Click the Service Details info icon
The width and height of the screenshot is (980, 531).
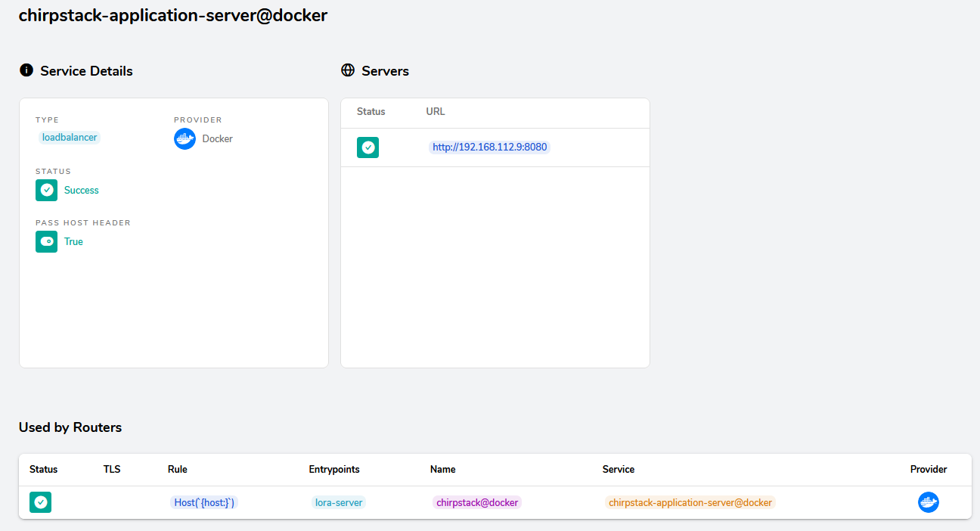[x=26, y=70]
